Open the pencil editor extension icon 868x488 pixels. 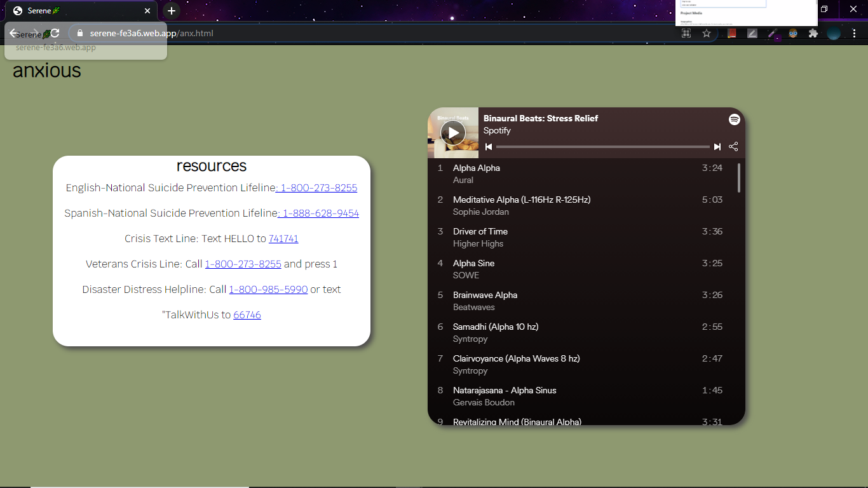[752, 33]
